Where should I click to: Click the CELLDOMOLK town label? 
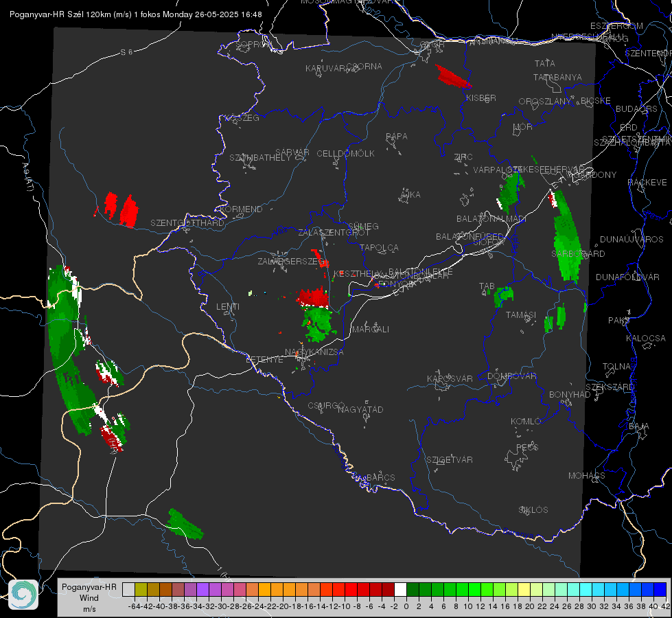[x=346, y=154]
